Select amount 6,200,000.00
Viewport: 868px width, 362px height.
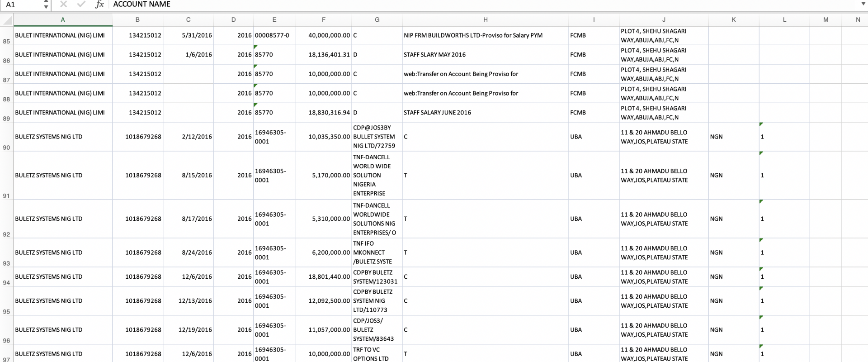tap(323, 252)
